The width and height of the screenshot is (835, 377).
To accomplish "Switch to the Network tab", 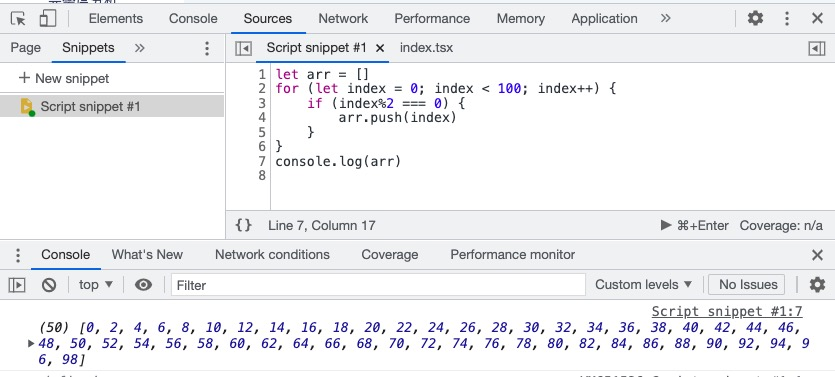I will (343, 19).
